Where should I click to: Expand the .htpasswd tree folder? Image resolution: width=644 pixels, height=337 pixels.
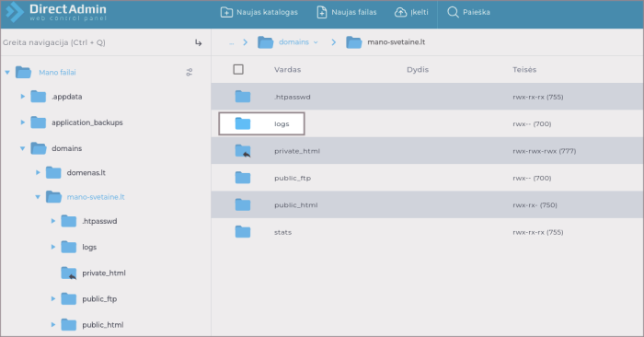53,221
